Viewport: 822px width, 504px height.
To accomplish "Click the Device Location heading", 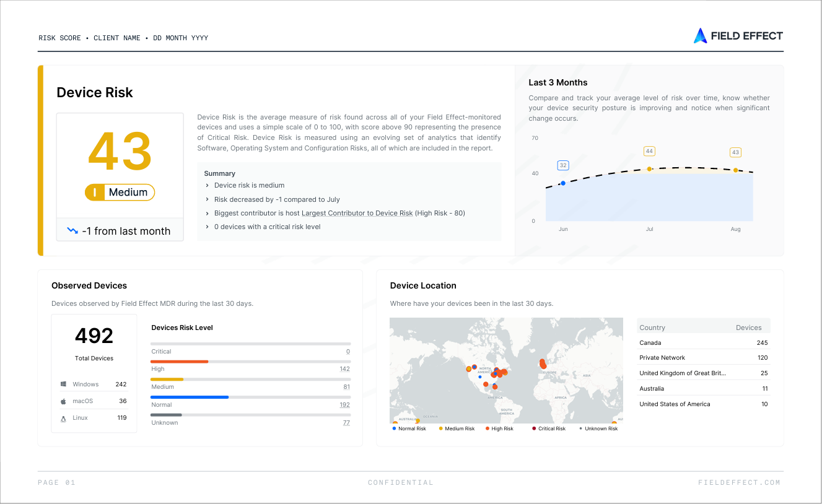I will (x=423, y=285).
